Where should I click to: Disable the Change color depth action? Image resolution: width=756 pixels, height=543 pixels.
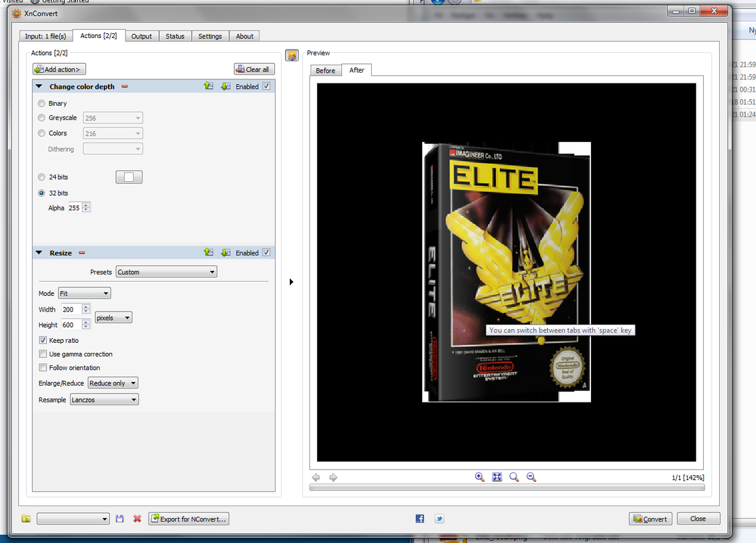[266, 86]
